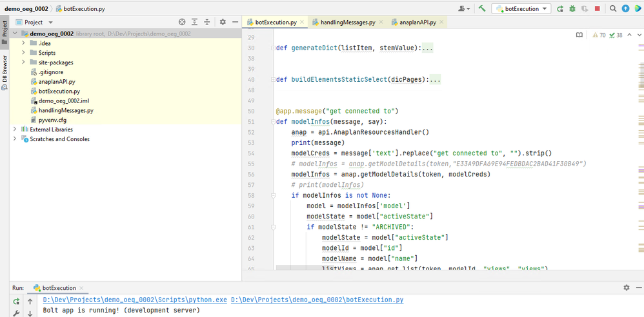Close the handlingMessages.py editor tab

tap(381, 23)
